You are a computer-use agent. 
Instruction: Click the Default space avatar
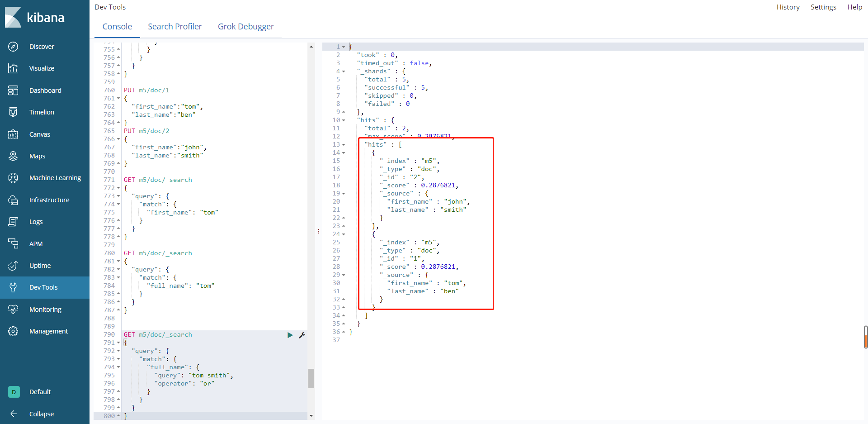[14, 392]
